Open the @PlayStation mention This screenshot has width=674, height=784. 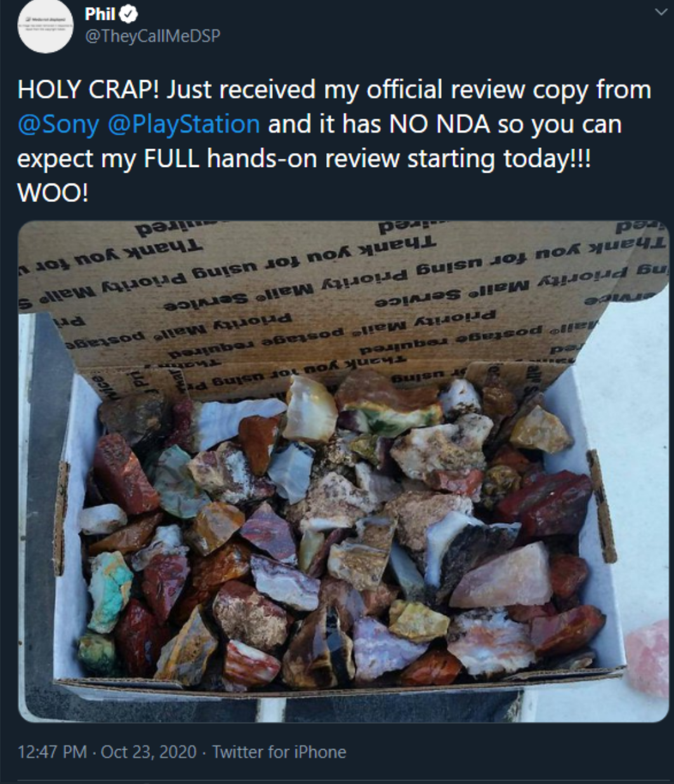tap(185, 124)
